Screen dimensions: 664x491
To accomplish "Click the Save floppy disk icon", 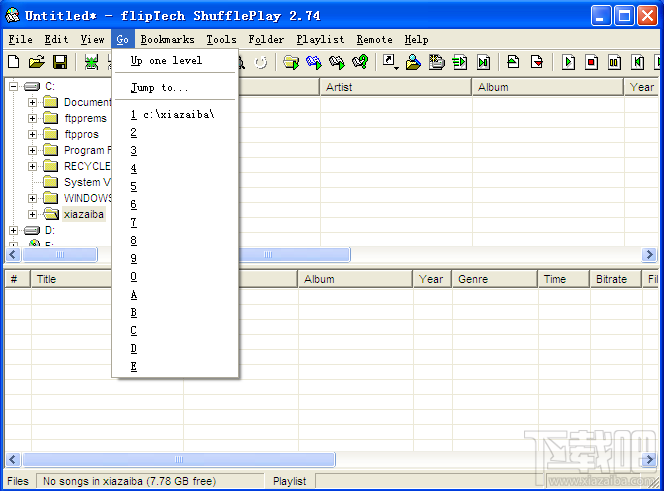I will point(60,62).
